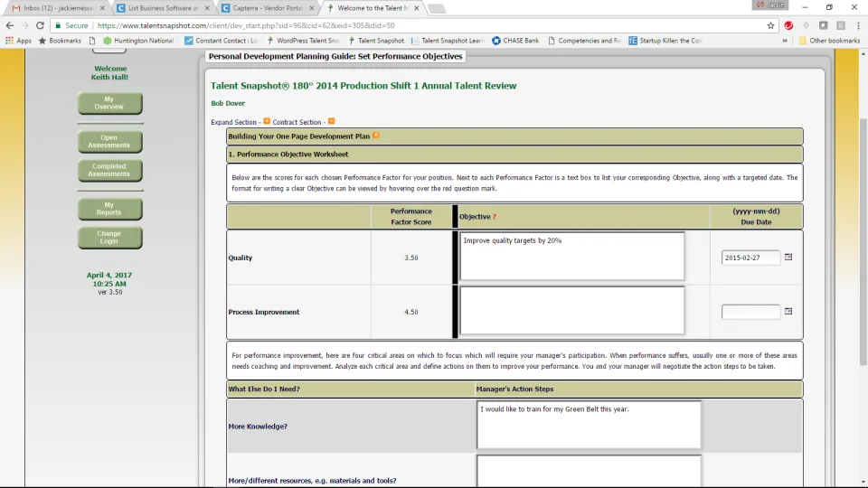Show more bookmarks via the chevron
Screen dimensions: 868x488
click(x=785, y=41)
